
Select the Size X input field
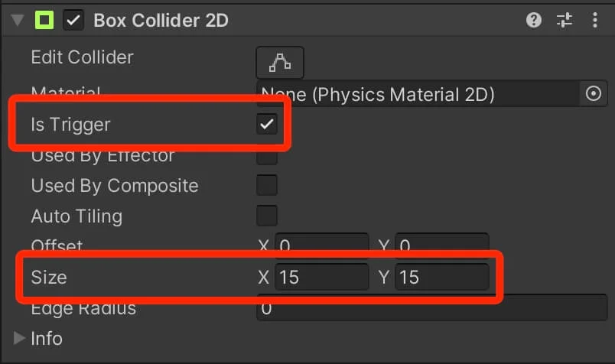point(321,277)
